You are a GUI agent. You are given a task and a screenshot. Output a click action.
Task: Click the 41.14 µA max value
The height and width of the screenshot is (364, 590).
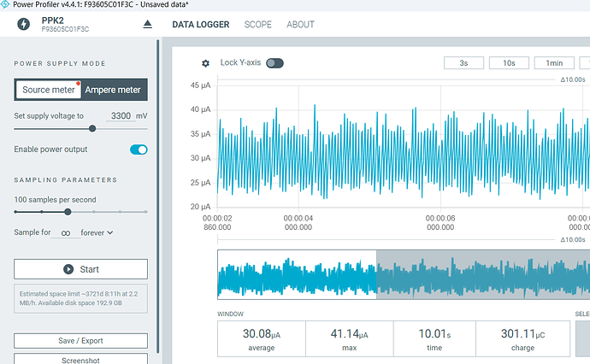(349, 334)
